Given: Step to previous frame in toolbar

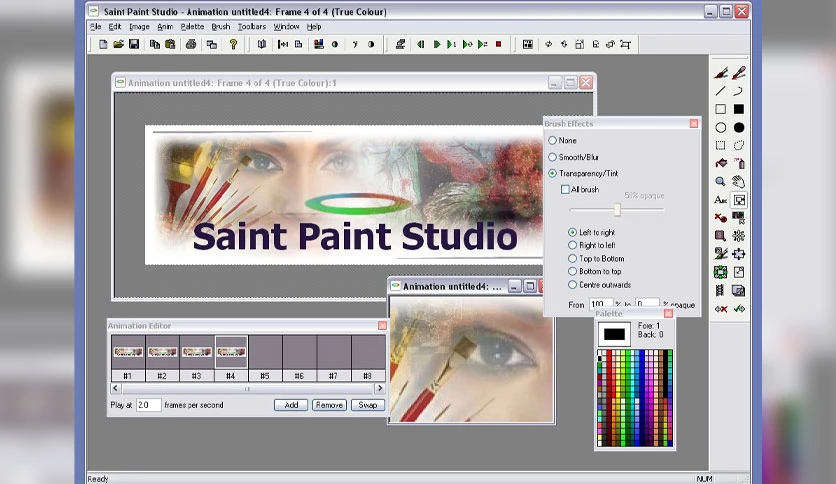Looking at the screenshot, I should click(x=421, y=44).
